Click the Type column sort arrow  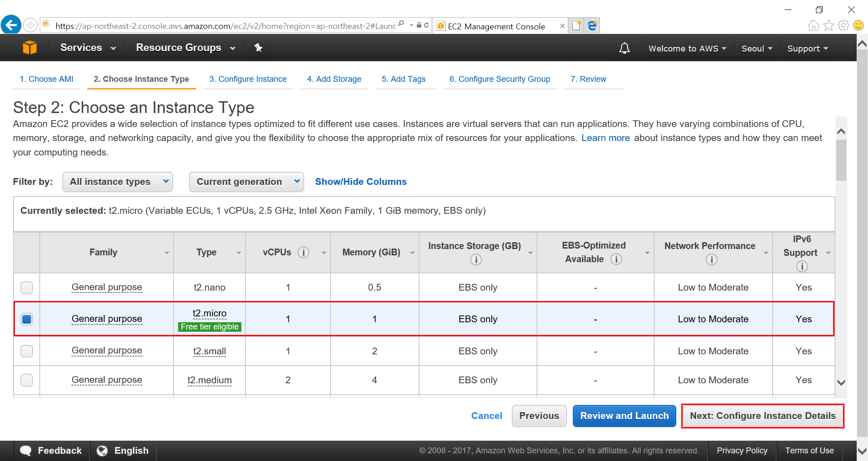[x=239, y=253]
